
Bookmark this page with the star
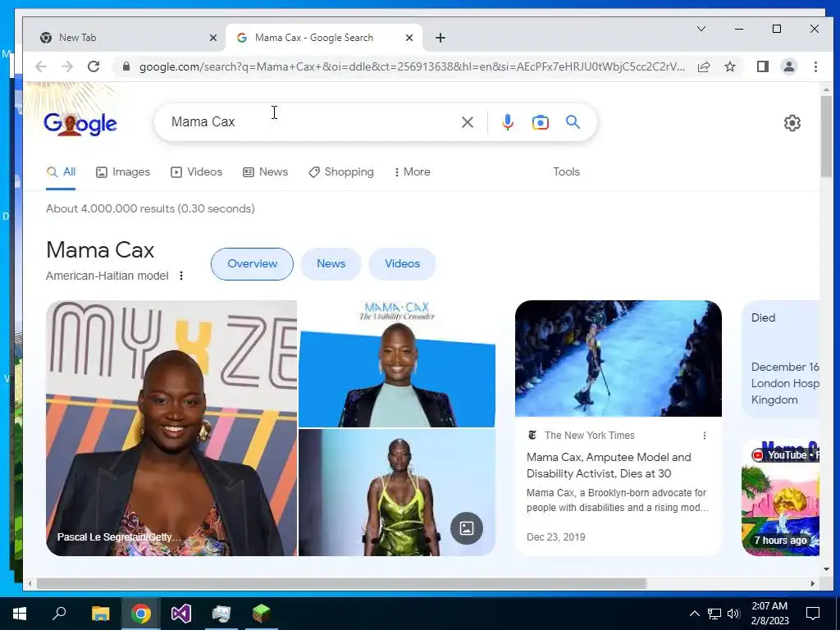tap(729, 66)
